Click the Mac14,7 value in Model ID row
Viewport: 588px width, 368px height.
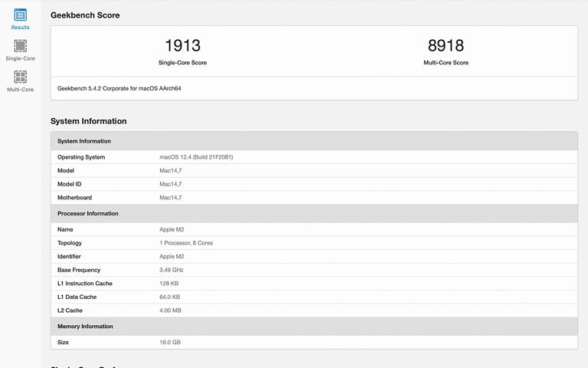pos(171,184)
